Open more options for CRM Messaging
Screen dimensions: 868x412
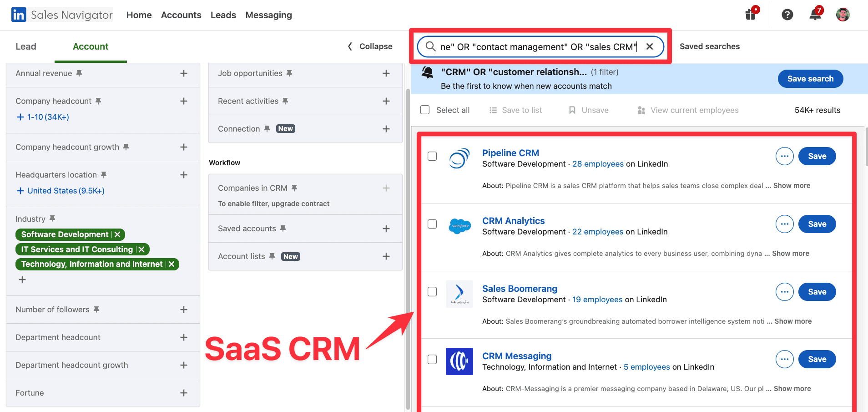coord(785,359)
